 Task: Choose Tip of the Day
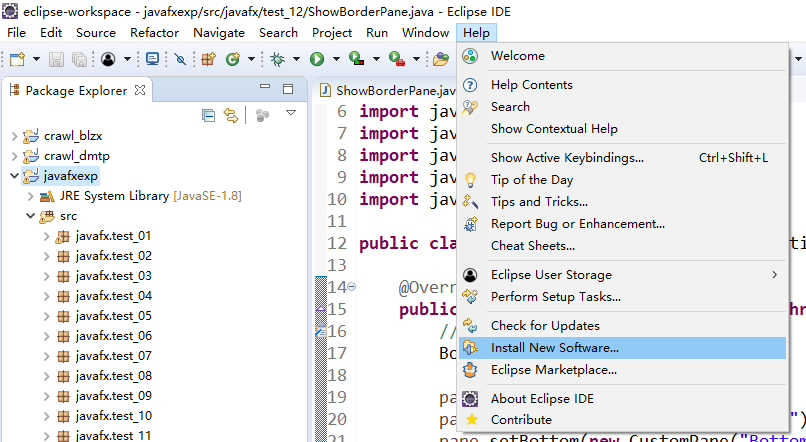point(622,180)
